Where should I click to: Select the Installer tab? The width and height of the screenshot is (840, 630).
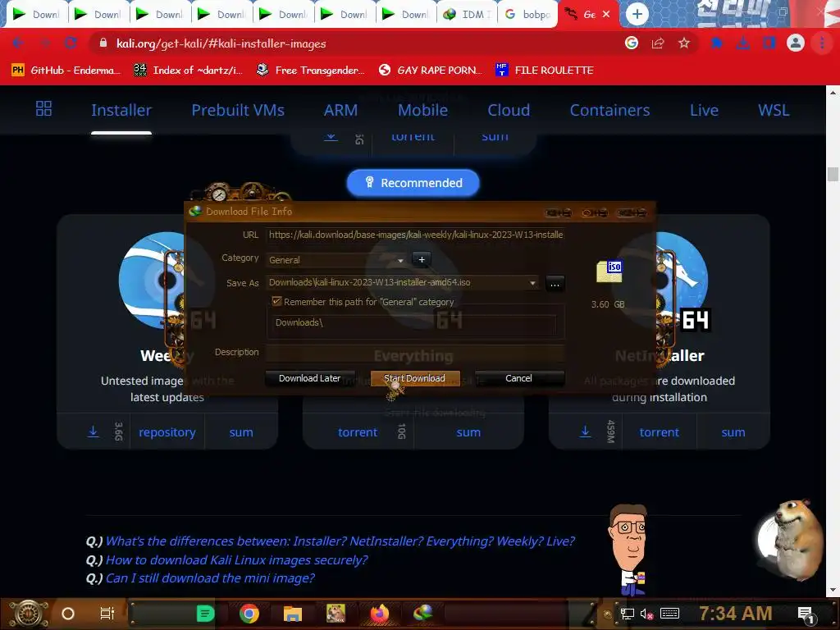coord(121,110)
